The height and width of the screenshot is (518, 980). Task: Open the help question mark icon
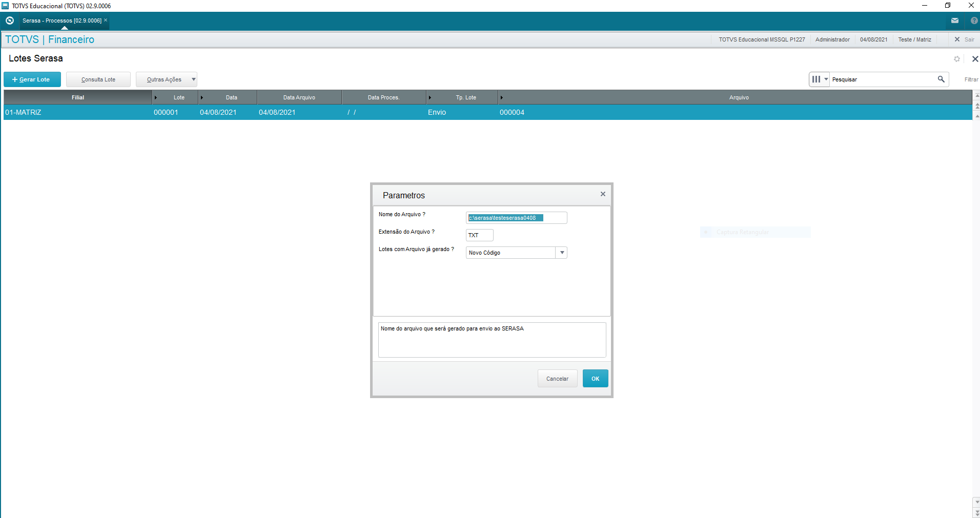(x=974, y=20)
